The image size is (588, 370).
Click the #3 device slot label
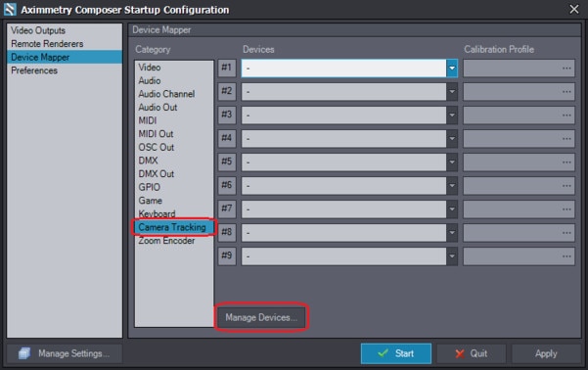tap(227, 116)
